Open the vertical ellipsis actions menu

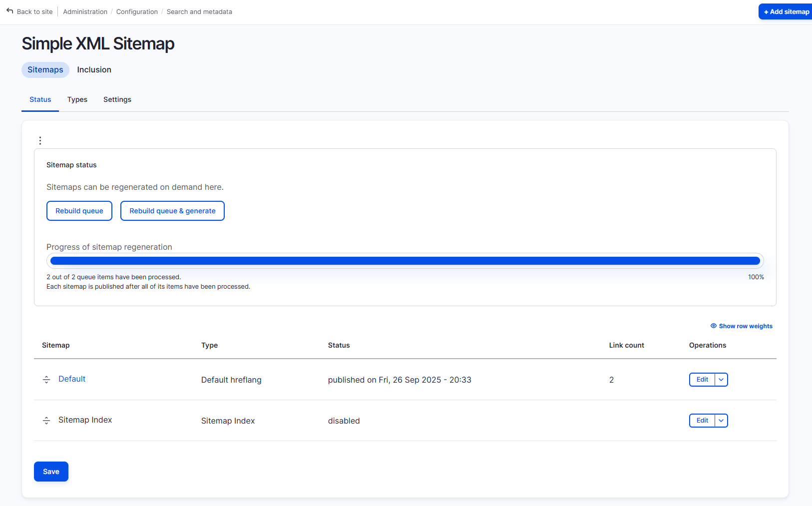tap(40, 140)
